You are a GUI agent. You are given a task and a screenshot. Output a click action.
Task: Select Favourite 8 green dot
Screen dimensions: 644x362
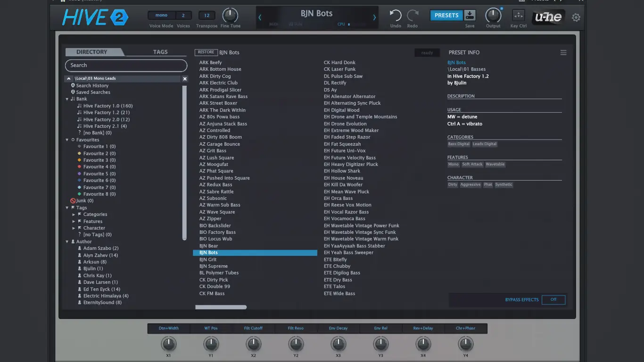tap(79, 194)
